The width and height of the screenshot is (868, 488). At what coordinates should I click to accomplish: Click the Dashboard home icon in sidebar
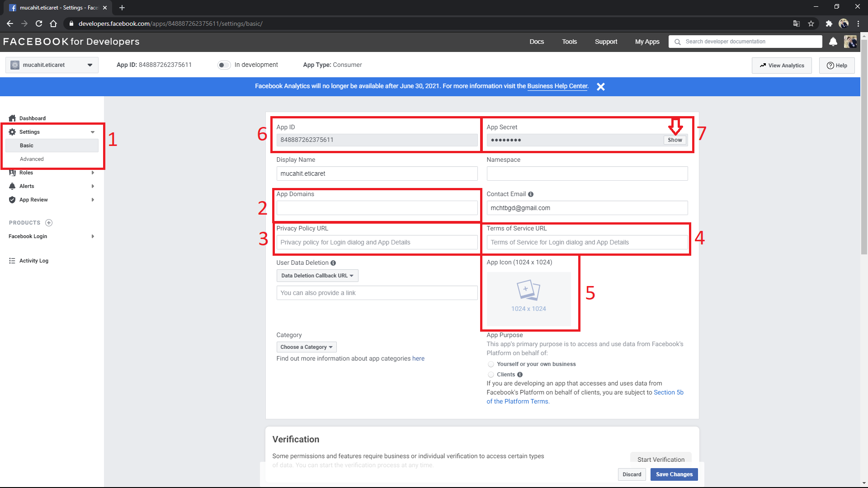tap(12, 118)
